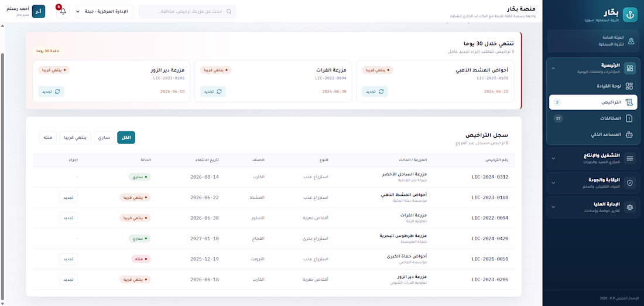
Task: Expand the التشغيل والإنتاج sidebar section
Action: pyautogui.click(x=553, y=158)
